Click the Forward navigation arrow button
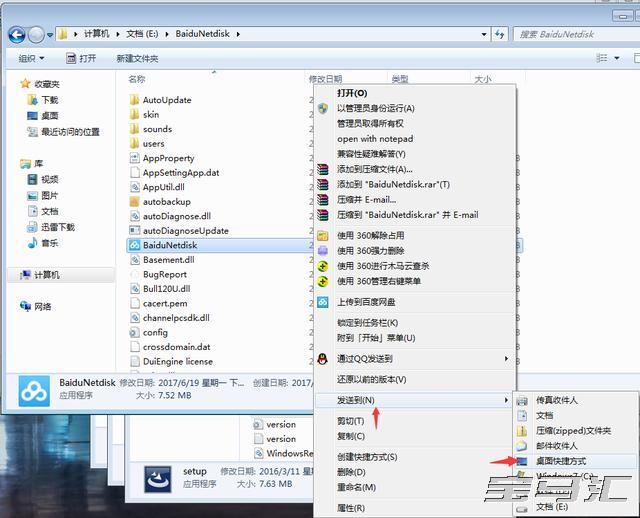This screenshot has height=518, width=640. point(36,35)
